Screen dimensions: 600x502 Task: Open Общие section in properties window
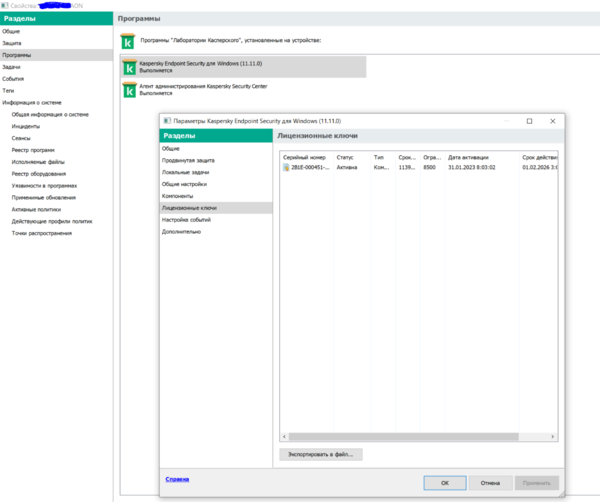tap(56, 31)
